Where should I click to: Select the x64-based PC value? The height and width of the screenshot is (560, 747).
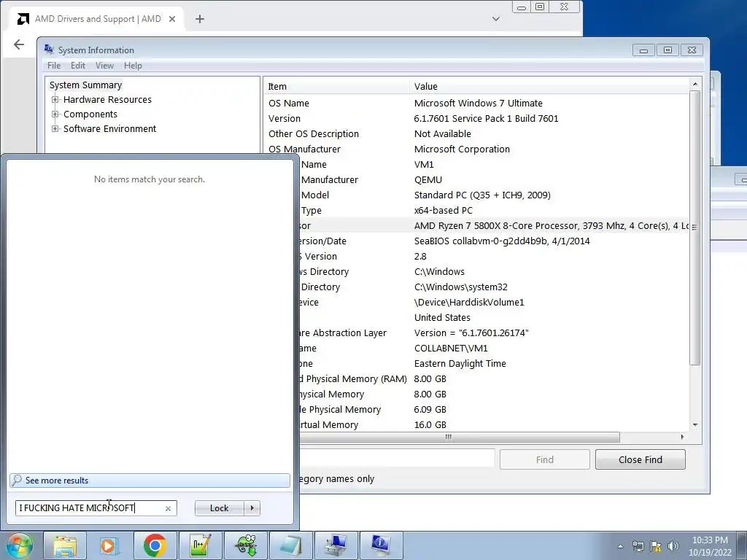(x=443, y=211)
